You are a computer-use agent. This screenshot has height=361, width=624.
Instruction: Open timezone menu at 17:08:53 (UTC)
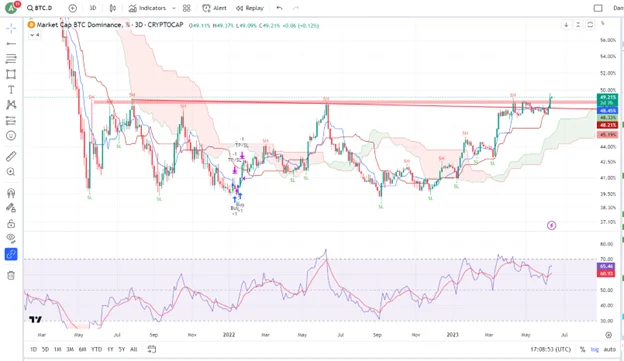point(550,349)
